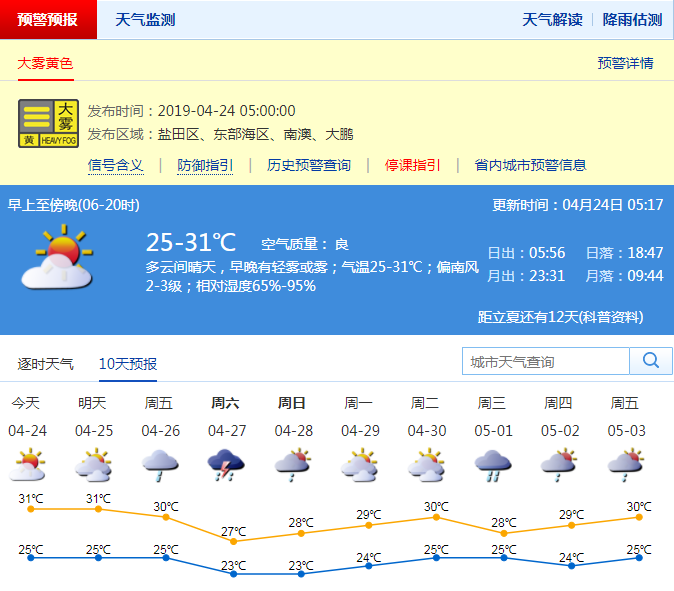Click the 31℃ high-temperature point for today
The height and width of the screenshot is (591, 674).
(x=31, y=509)
